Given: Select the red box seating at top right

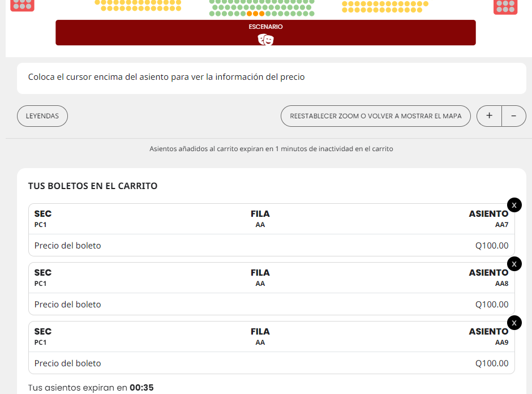Looking at the screenshot, I should click(505, 6).
